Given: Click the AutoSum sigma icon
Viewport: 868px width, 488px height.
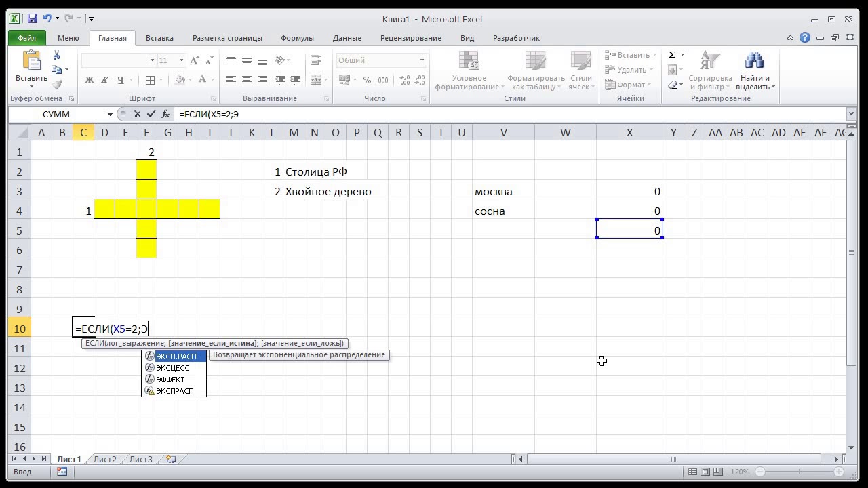Looking at the screenshot, I should pos(672,55).
